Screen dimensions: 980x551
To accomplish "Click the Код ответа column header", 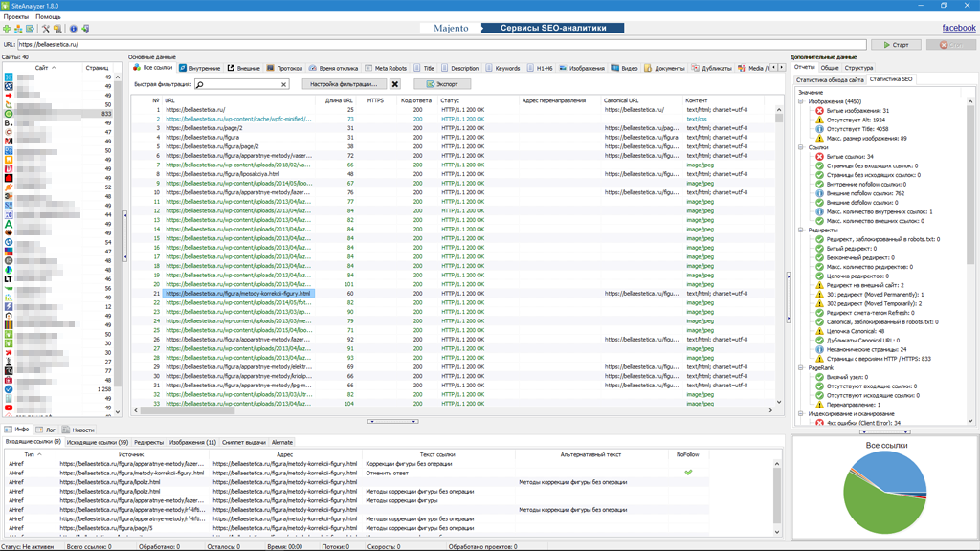I will (x=416, y=99).
